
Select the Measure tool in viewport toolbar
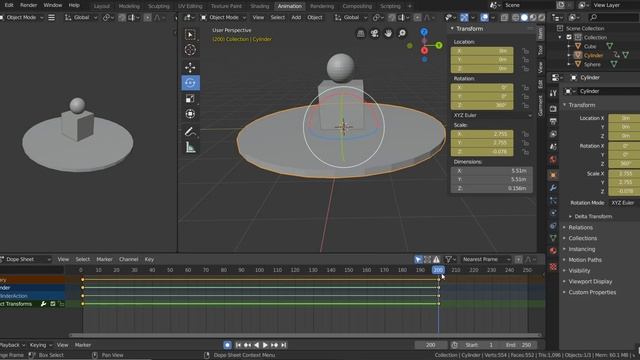[190, 147]
